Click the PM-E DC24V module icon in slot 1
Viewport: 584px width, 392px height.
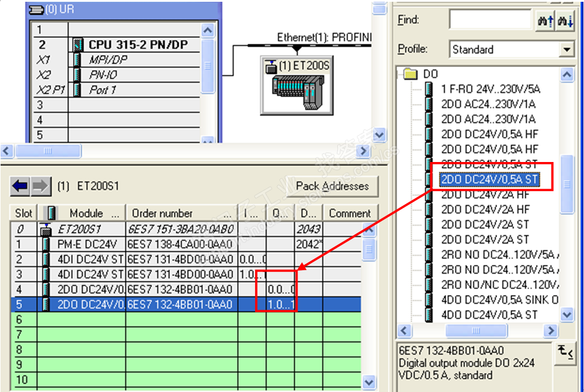click(x=46, y=245)
